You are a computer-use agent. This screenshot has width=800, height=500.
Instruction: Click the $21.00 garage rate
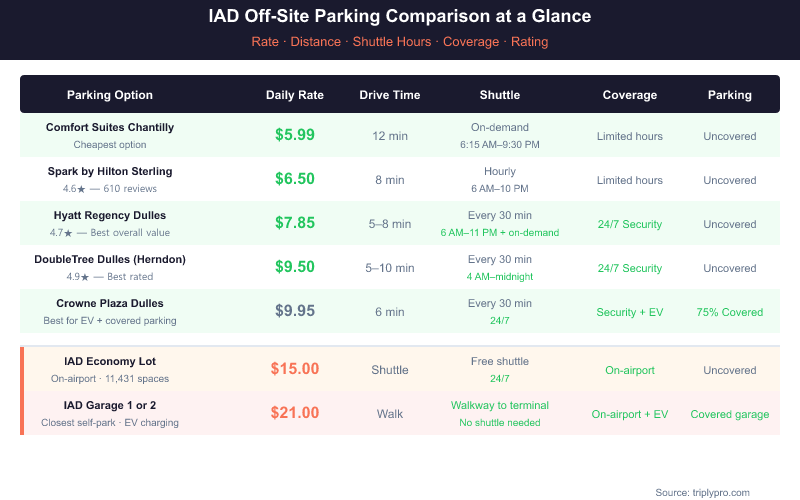tap(295, 413)
